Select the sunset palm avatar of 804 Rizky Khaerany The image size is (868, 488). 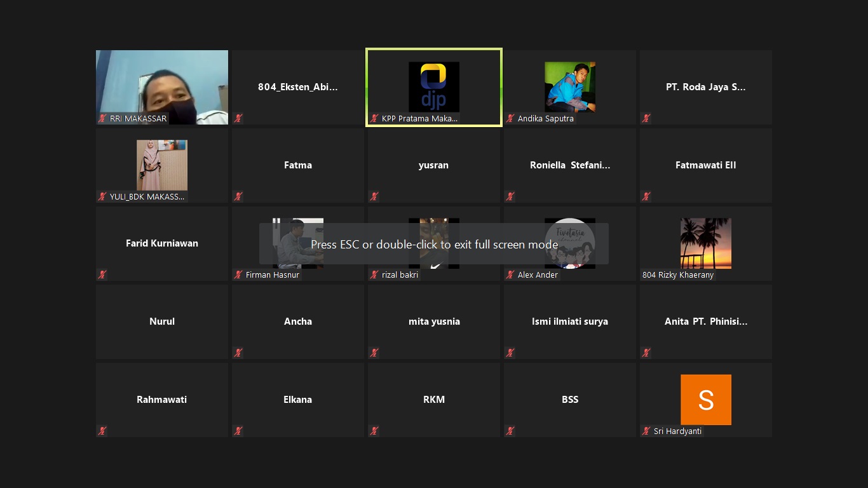tap(705, 243)
